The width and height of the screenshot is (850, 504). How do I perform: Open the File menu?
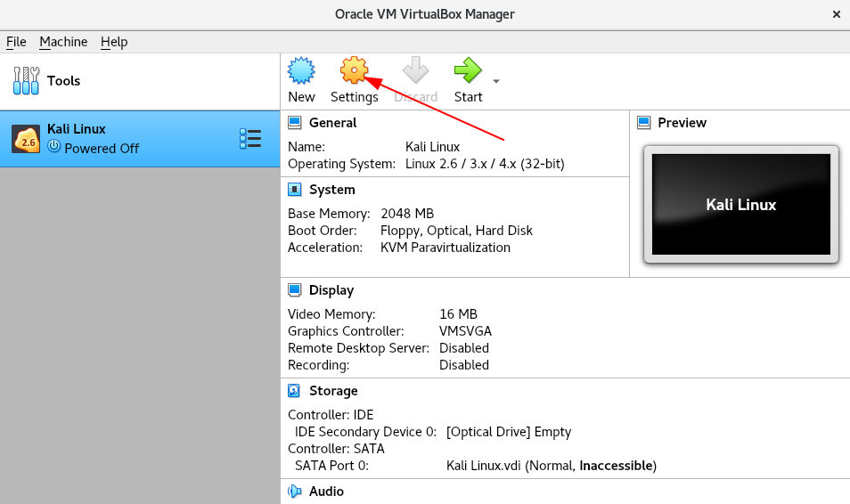click(x=16, y=42)
